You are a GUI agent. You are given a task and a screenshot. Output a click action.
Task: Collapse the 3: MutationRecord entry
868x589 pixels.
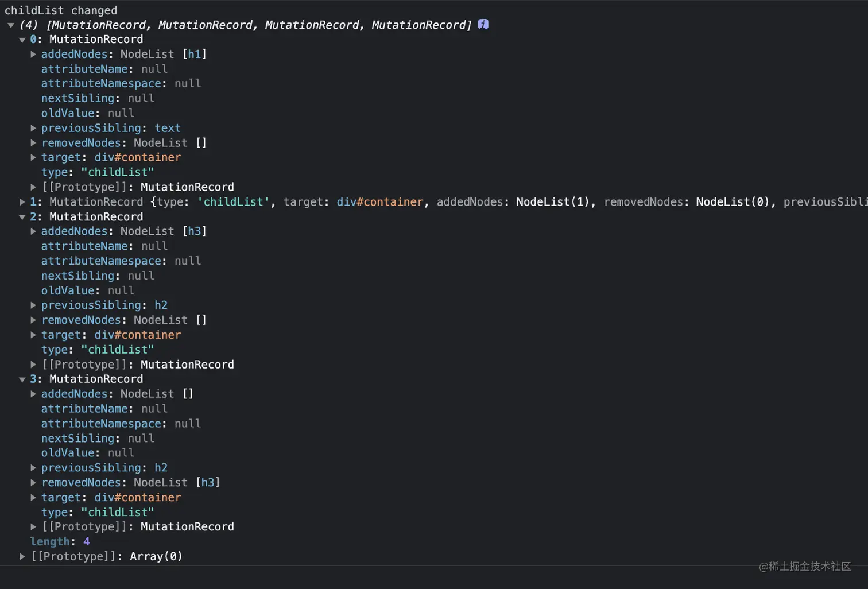pos(22,379)
